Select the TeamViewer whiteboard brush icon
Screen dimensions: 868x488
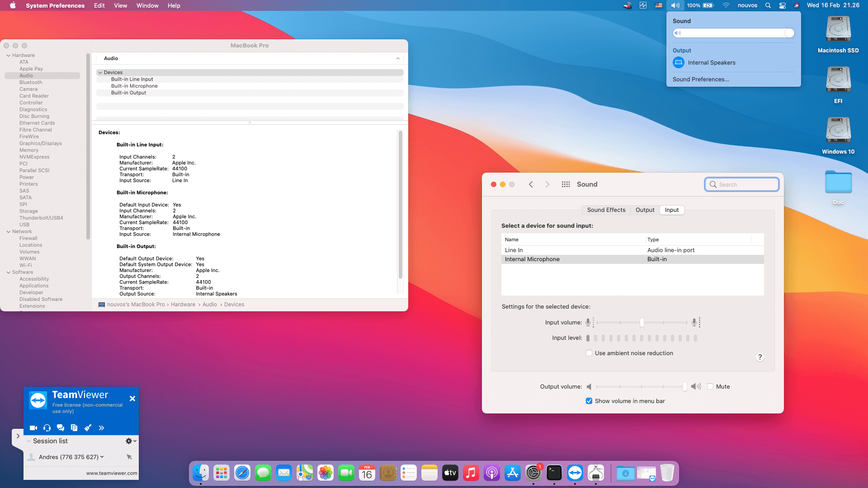pyautogui.click(x=88, y=427)
